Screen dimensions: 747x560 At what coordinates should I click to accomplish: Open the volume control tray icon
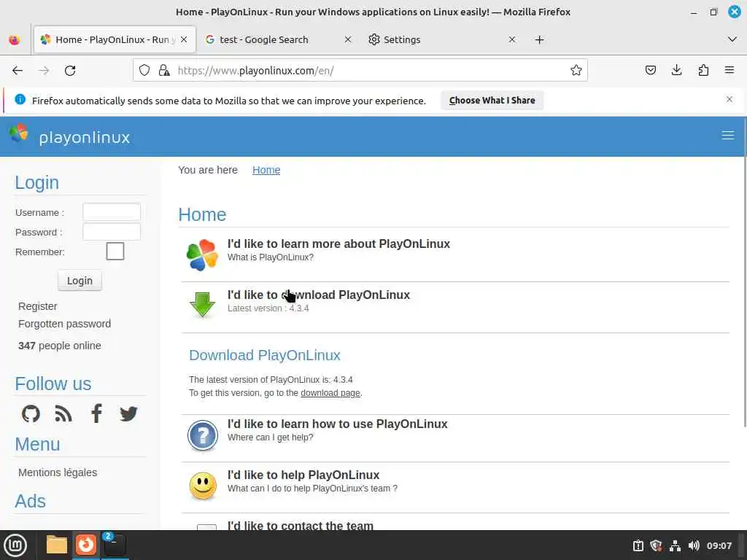tap(694, 545)
